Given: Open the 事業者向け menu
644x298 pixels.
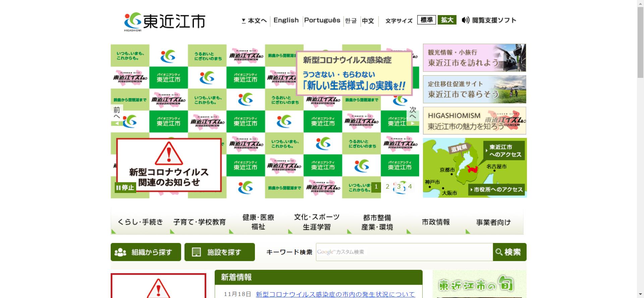Looking at the screenshot, I should [494, 222].
